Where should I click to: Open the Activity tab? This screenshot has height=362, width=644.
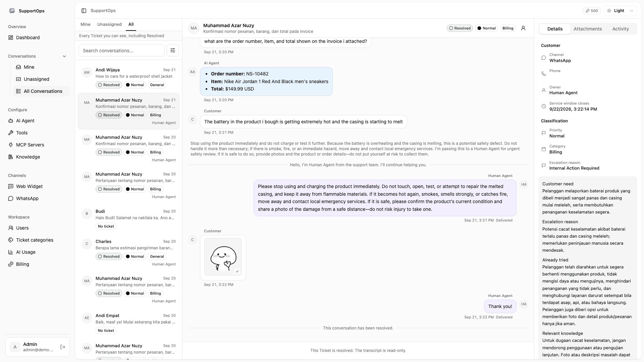[x=621, y=29]
